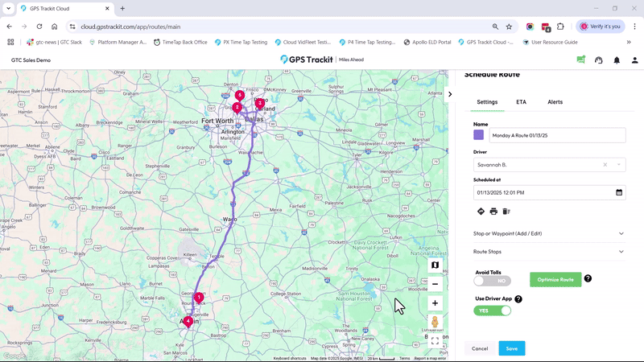
Task: Change the purple route color swatch
Action: coord(478,135)
